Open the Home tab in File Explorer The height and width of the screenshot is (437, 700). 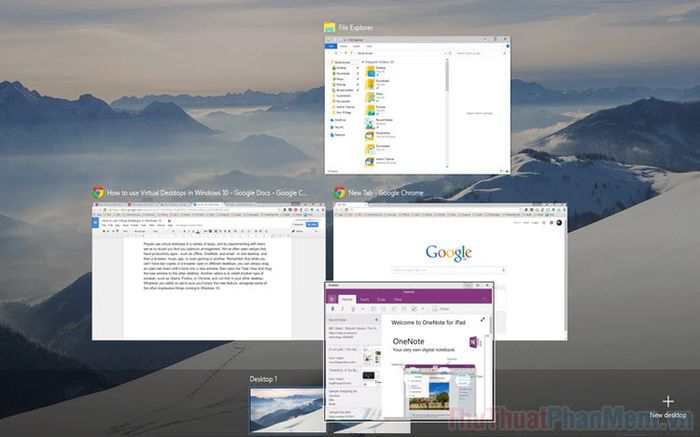(x=344, y=46)
